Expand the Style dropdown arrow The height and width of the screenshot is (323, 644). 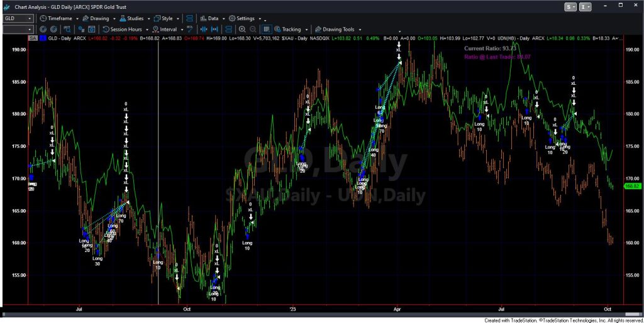click(178, 19)
